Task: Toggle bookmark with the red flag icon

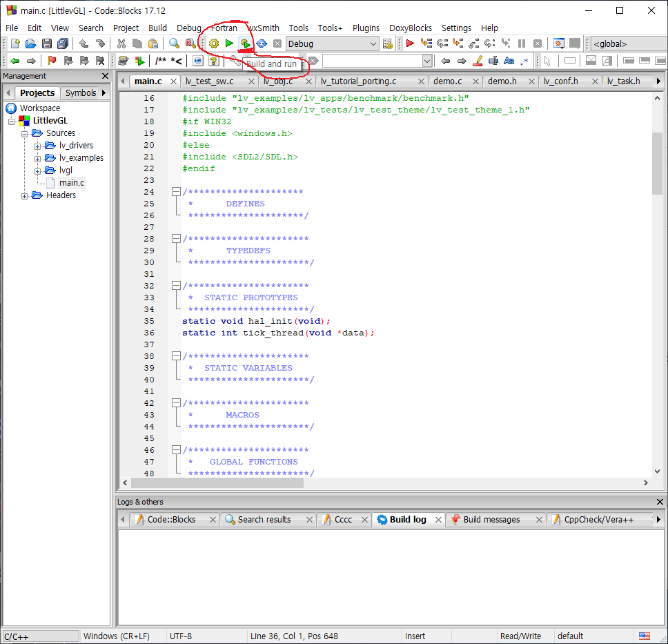Action: coord(52,61)
